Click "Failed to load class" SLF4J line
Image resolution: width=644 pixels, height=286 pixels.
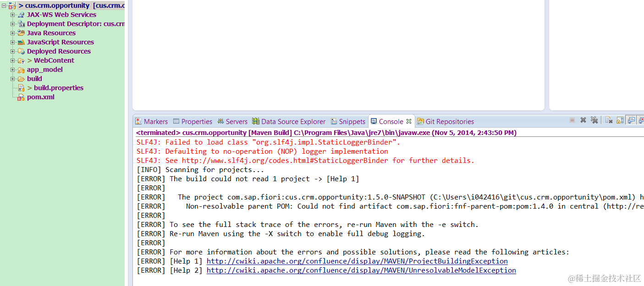point(268,142)
